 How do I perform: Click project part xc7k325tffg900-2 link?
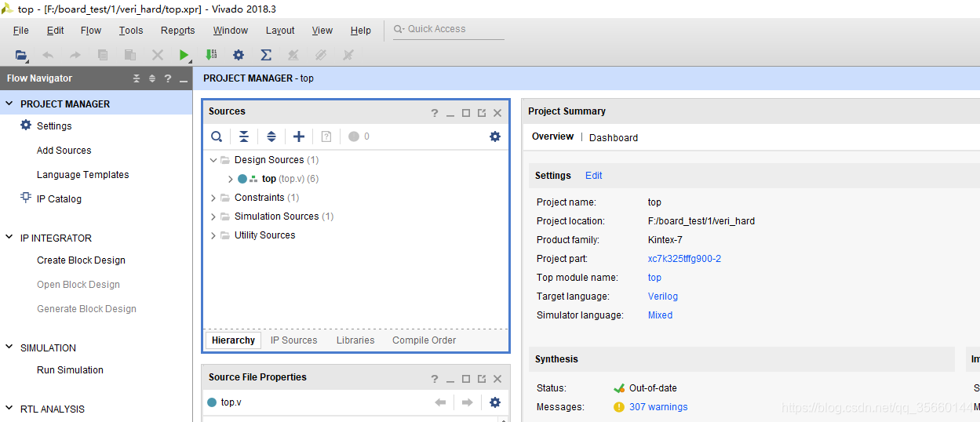pos(684,259)
